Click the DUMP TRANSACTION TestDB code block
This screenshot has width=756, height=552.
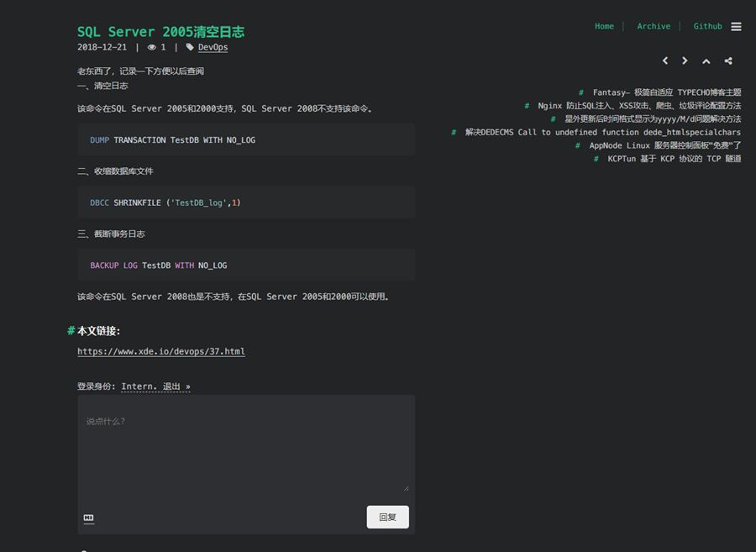point(246,139)
